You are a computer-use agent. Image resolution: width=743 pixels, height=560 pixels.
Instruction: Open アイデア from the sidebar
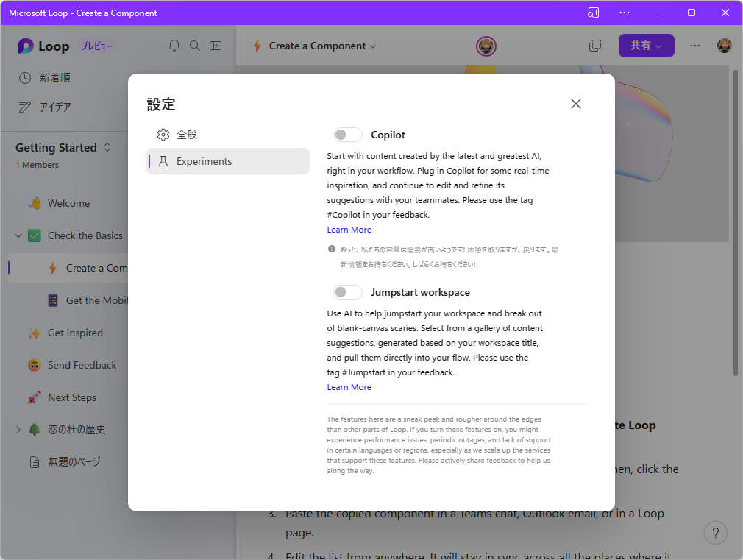(70, 107)
